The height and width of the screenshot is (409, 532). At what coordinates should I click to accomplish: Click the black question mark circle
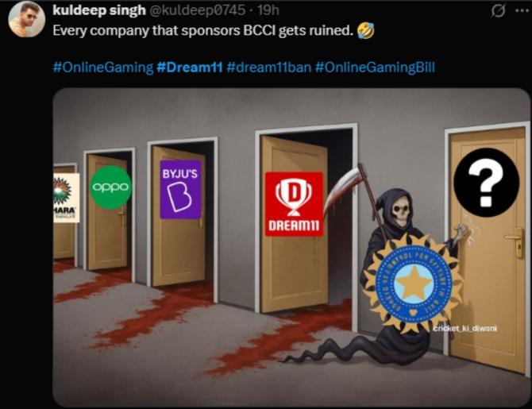tap(486, 183)
